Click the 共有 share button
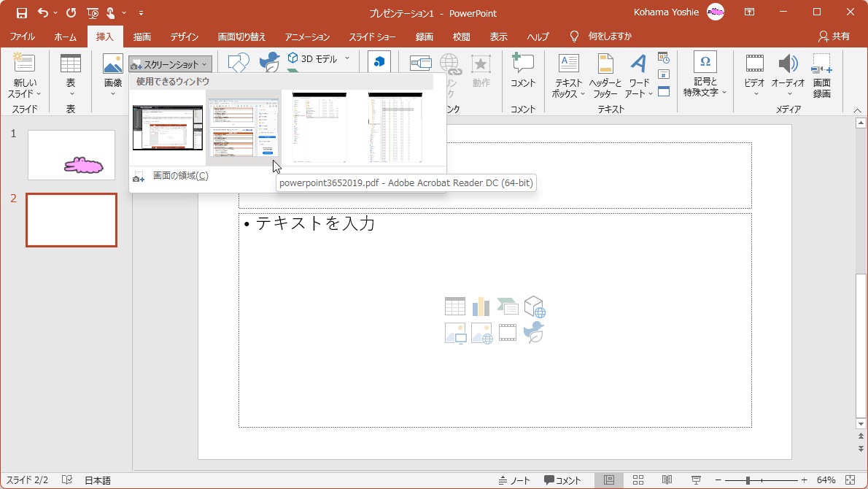Viewport: 868px width, 489px height. 834,36
